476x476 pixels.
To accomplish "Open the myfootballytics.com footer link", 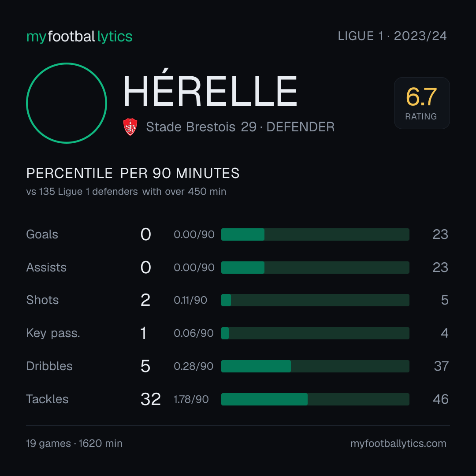I will 398,443.
